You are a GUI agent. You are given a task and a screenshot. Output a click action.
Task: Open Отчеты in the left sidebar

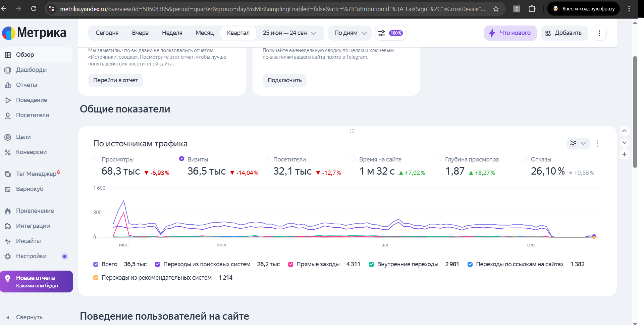pyautogui.click(x=26, y=85)
